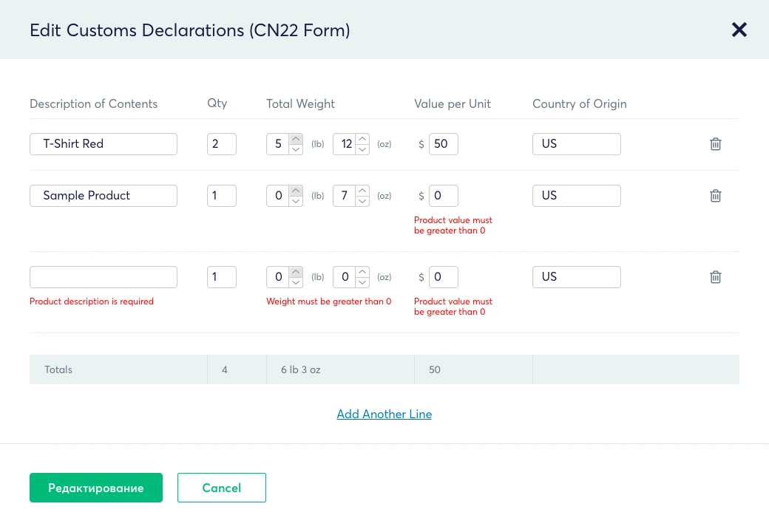Delete the T-Shirt Red line item
This screenshot has height=532, width=769.
pos(716,144)
